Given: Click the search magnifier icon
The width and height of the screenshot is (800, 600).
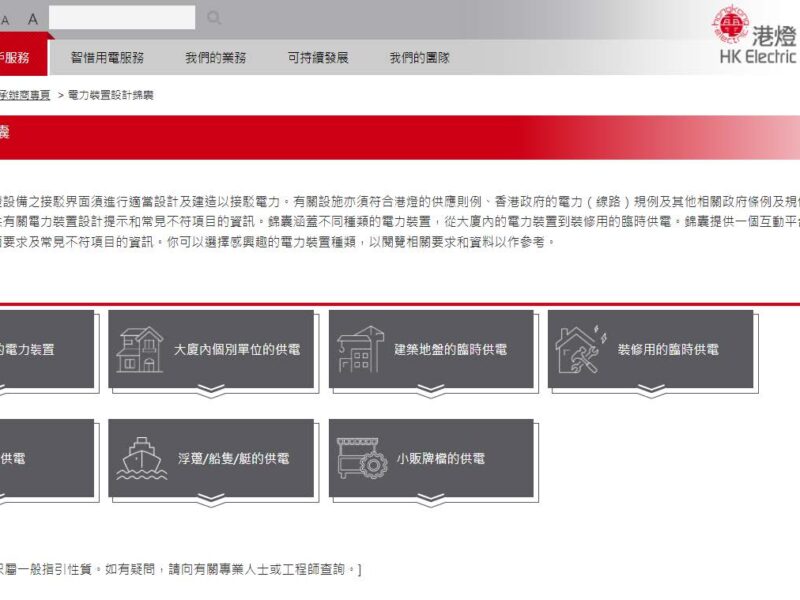Looking at the screenshot, I should click(214, 18).
